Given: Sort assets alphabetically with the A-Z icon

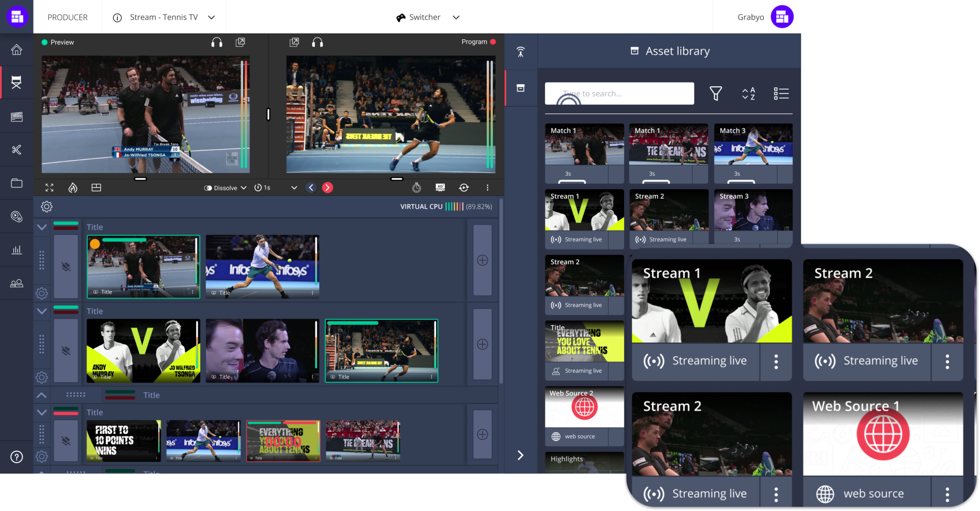Looking at the screenshot, I should (747, 93).
